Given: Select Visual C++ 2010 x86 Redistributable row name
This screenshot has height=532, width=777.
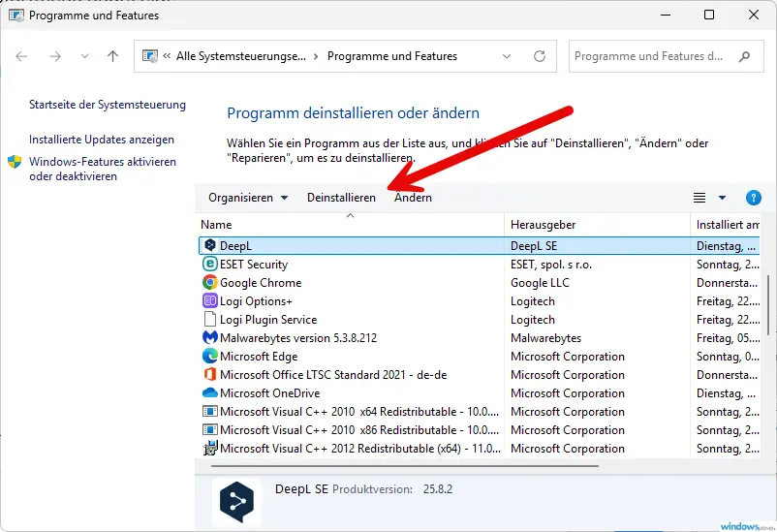Looking at the screenshot, I should (359, 430).
